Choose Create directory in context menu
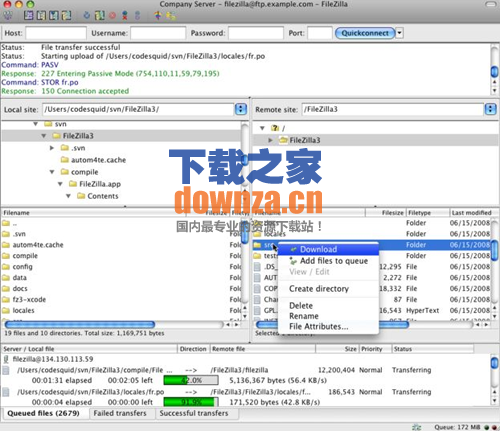Screen dimensions: 500x431 point(328,289)
